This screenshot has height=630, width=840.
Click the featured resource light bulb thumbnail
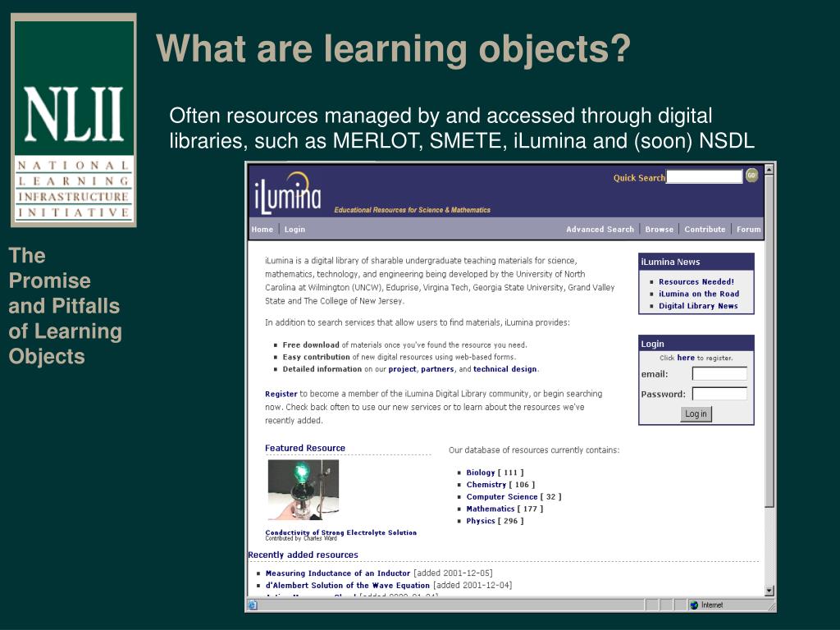click(304, 490)
